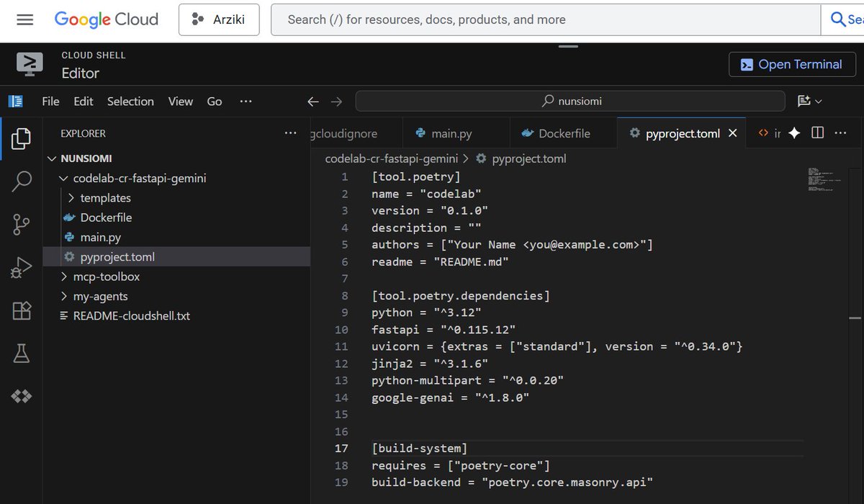The width and height of the screenshot is (864, 504).
Task: Click line number 17 in the gutter
Action: coord(341,449)
